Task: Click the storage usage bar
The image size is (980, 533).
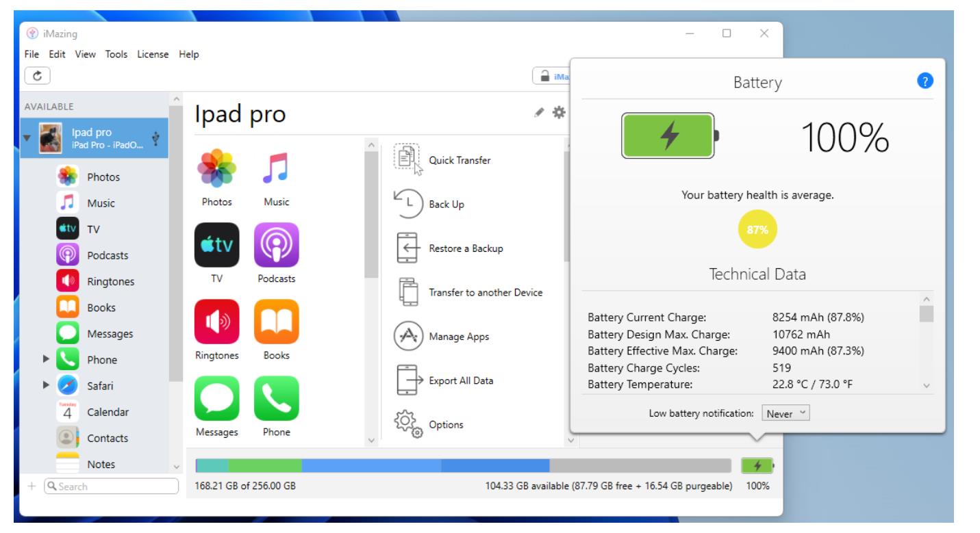Action: pos(463,466)
